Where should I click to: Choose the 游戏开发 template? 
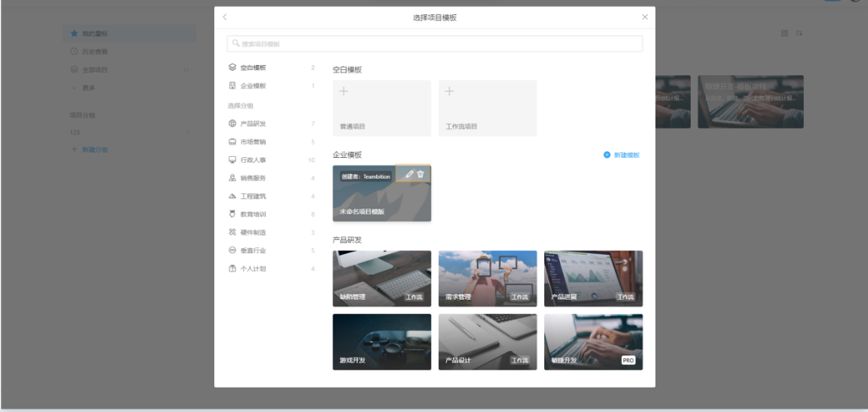[x=382, y=342]
